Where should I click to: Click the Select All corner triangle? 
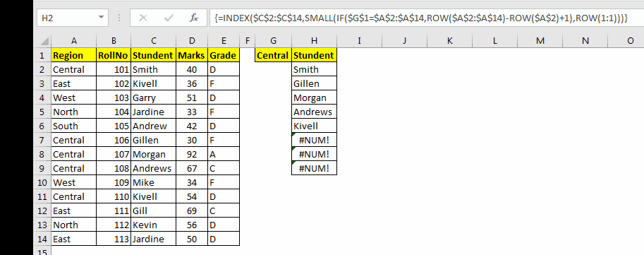44,41
